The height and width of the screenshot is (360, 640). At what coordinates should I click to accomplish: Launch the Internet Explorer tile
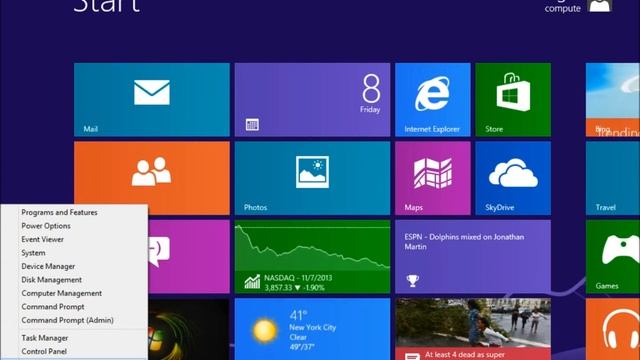click(433, 100)
